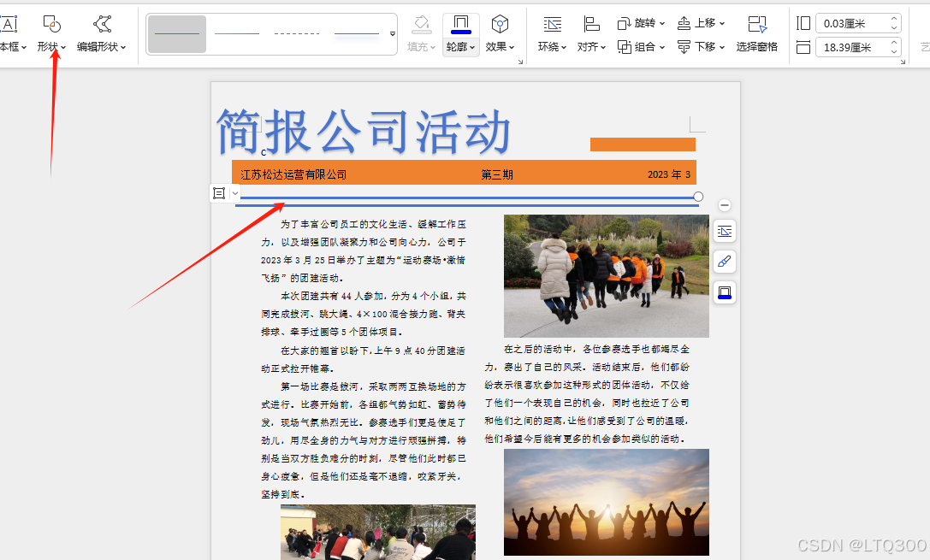Screen dimensions: 930x560
Task: Click the floating text wrap quick button
Action: point(724,231)
